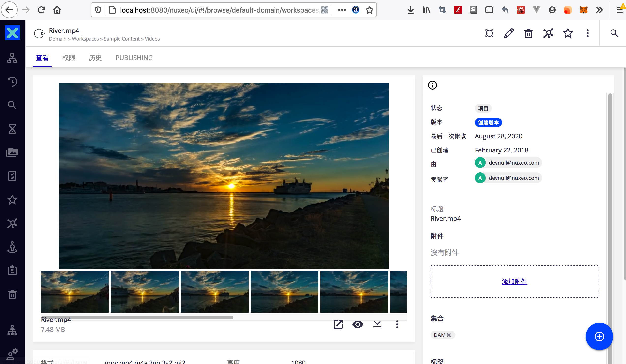Expand the browser extensions overflow chevron
The image size is (626, 364).
coord(599,10)
